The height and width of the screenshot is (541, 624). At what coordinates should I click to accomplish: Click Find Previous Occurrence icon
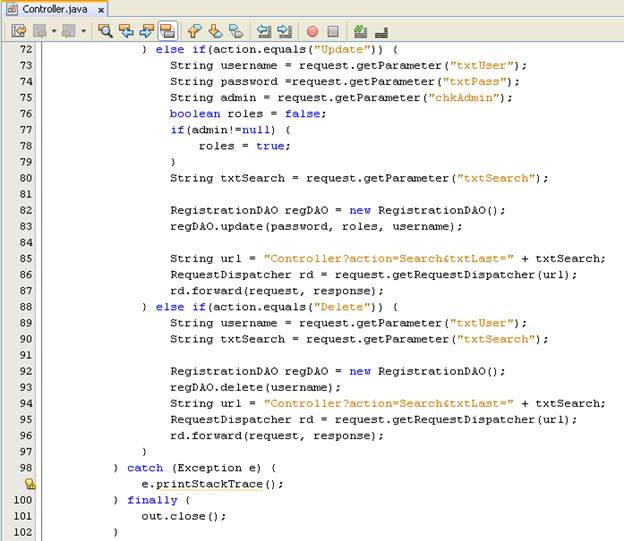click(126, 31)
